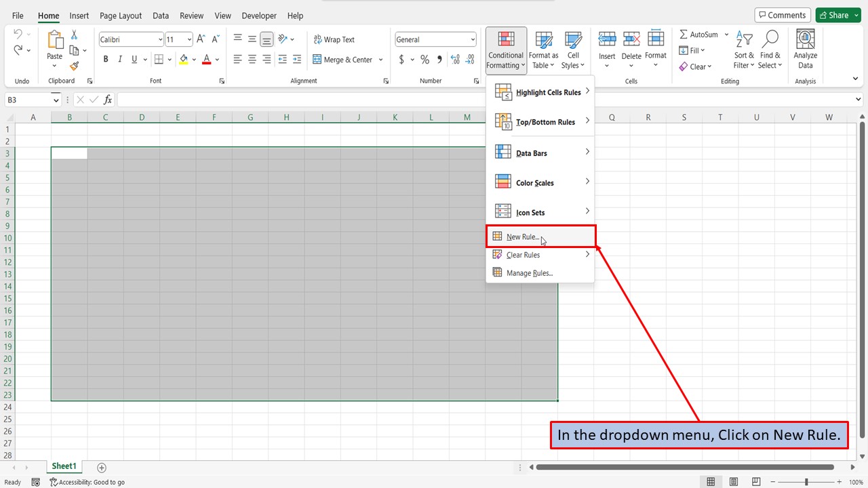Image resolution: width=868 pixels, height=488 pixels.
Task: Toggle bold formatting
Action: coord(105,59)
